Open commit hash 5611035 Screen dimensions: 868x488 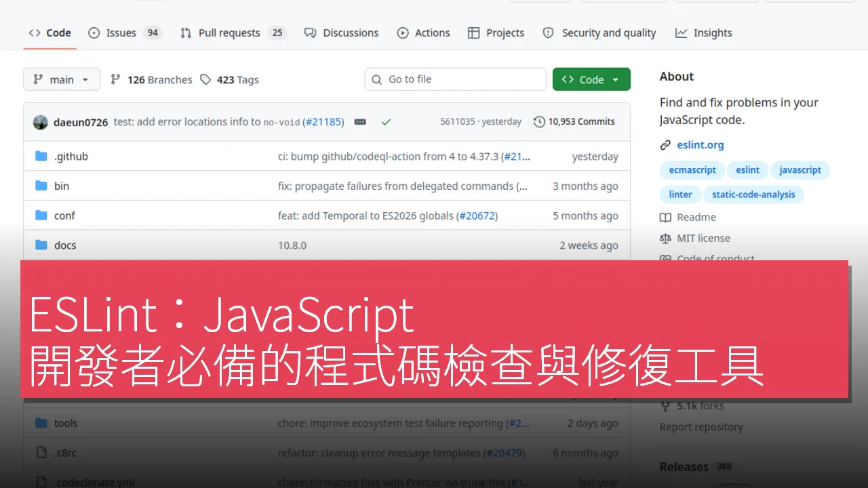pyautogui.click(x=458, y=122)
